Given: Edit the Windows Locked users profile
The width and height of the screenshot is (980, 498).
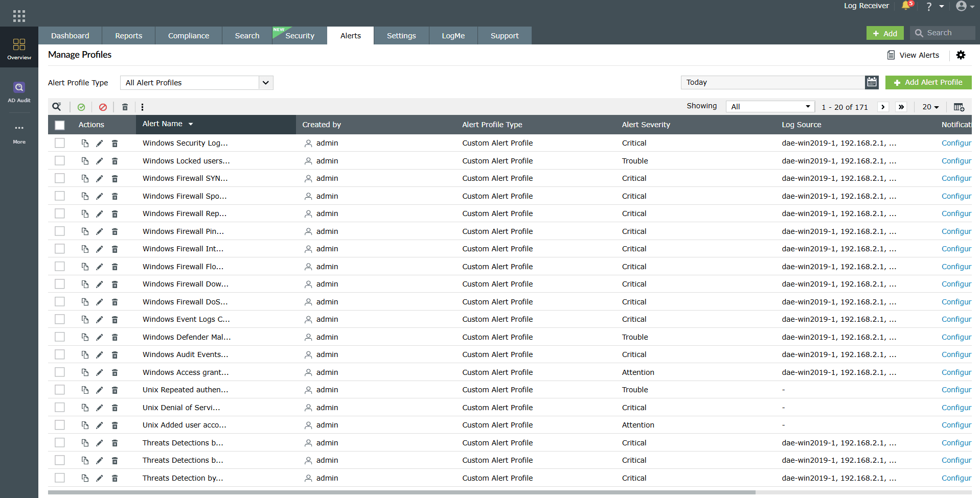Looking at the screenshot, I should (100, 161).
